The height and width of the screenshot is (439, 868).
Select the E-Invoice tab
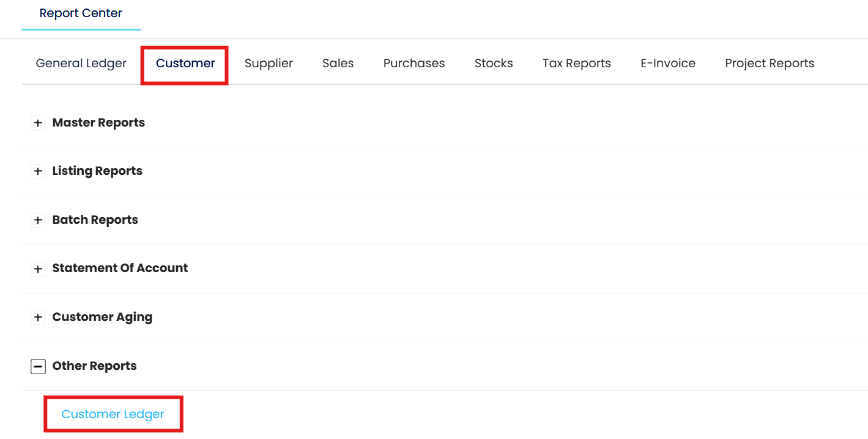pos(668,63)
